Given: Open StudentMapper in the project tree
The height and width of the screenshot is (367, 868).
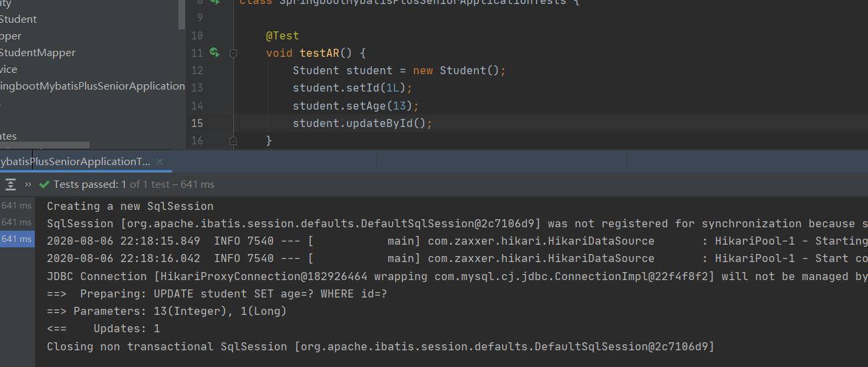Looking at the screenshot, I should (37, 53).
